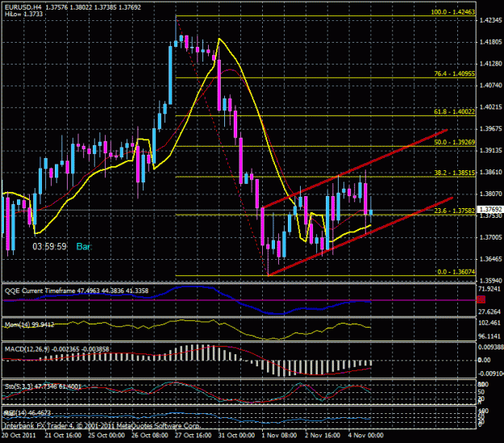Click the Mom(14) 99.9412 indicator label

tap(29, 324)
